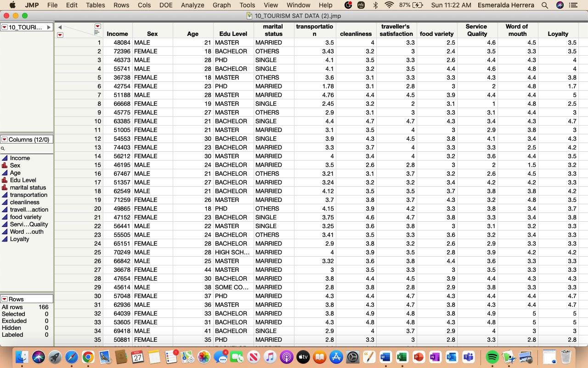
Task: Open Excel from the Dock
Action: click(402, 357)
